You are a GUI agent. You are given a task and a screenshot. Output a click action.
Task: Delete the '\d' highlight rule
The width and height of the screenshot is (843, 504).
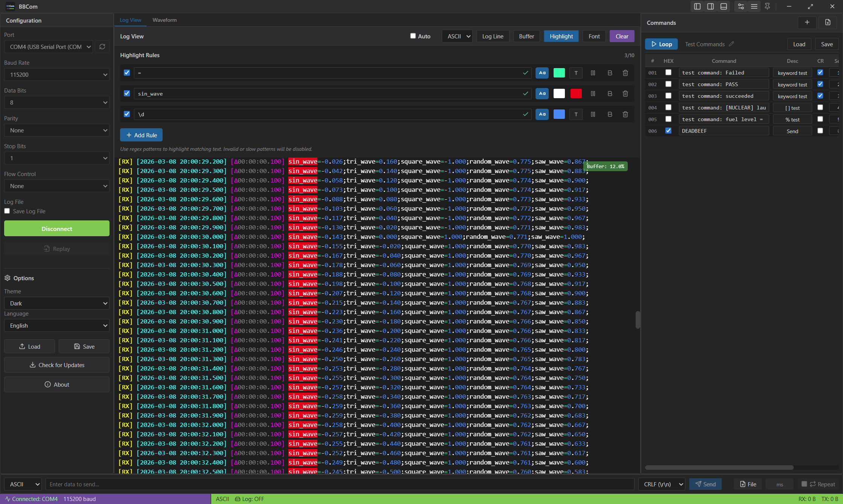pos(625,114)
